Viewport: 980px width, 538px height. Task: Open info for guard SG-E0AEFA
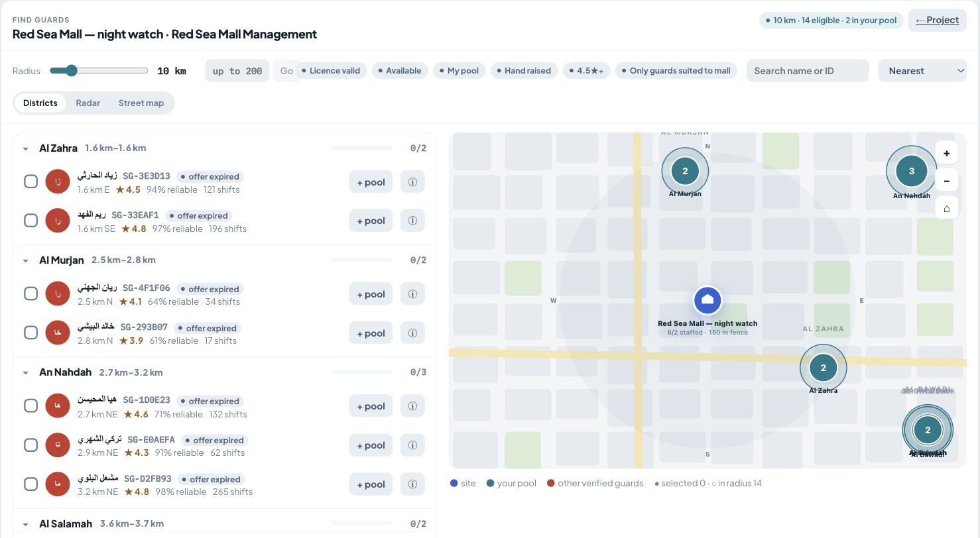412,445
